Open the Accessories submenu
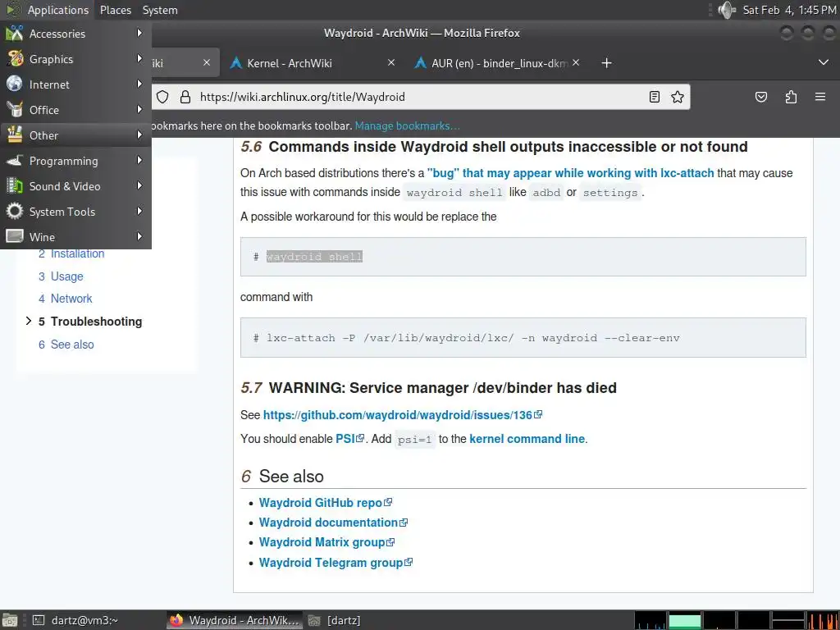 (75, 34)
